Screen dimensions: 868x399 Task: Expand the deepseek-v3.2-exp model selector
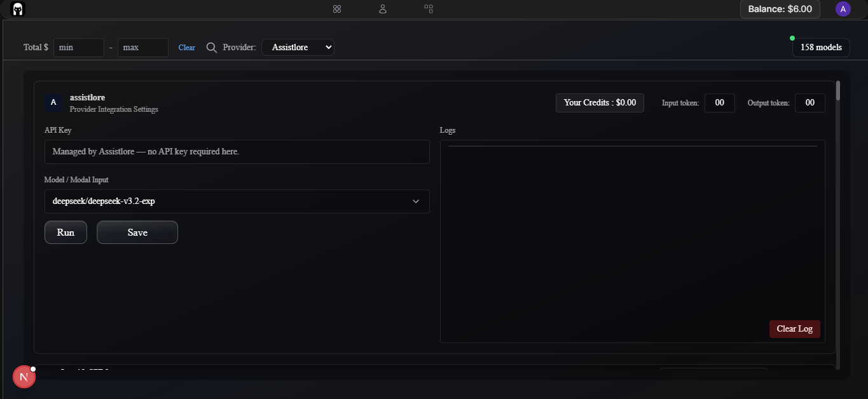229,201
